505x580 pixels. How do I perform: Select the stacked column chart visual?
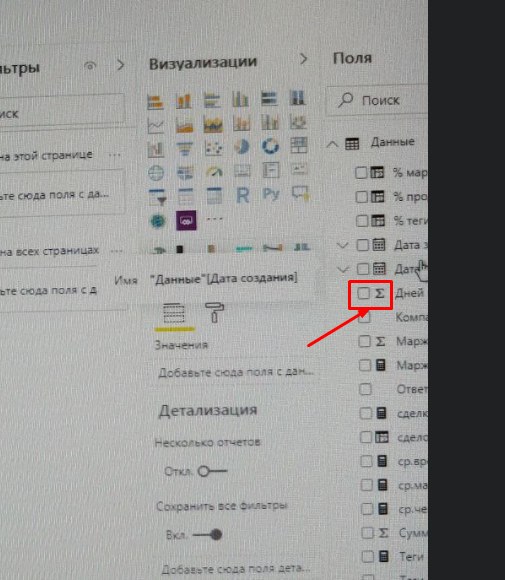click(x=184, y=100)
